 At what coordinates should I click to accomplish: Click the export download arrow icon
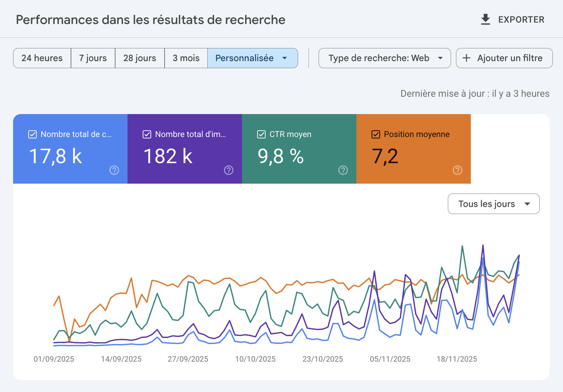coord(486,19)
